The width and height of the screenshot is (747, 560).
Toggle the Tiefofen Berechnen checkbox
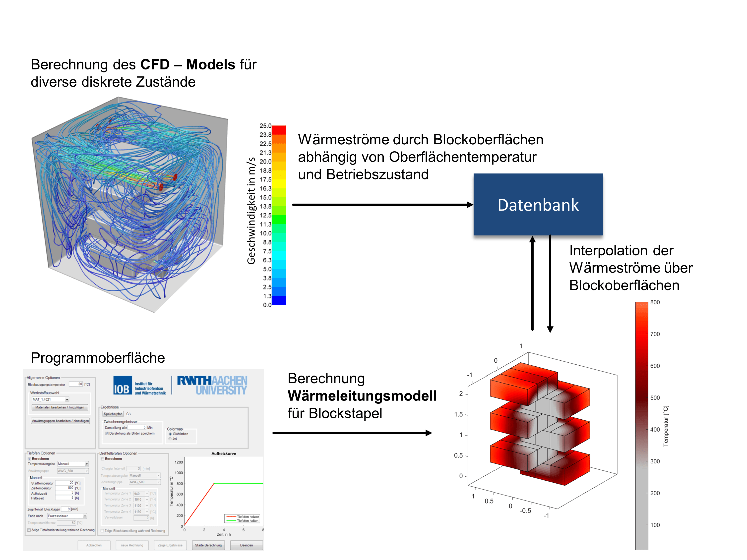pos(29,459)
